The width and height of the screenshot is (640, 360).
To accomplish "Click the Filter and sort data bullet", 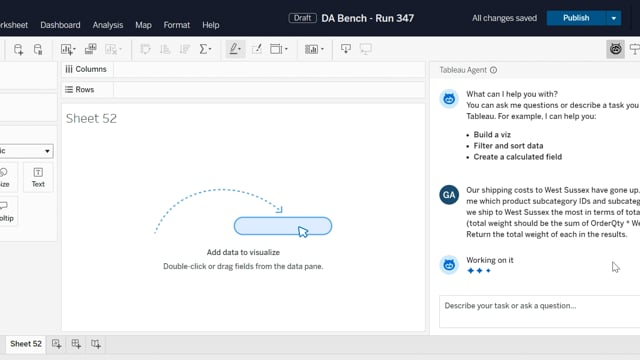I will tap(508, 146).
